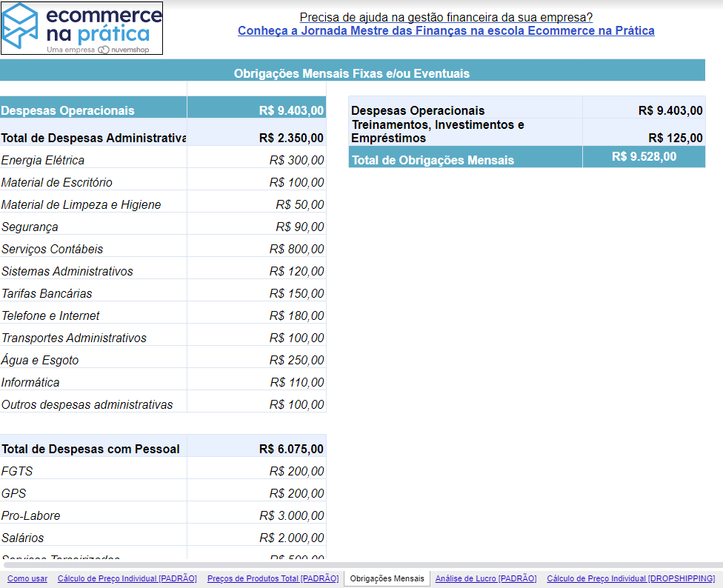The image size is (723, 588).
Task: Select the Salários row label
Action: pos(93,535)
